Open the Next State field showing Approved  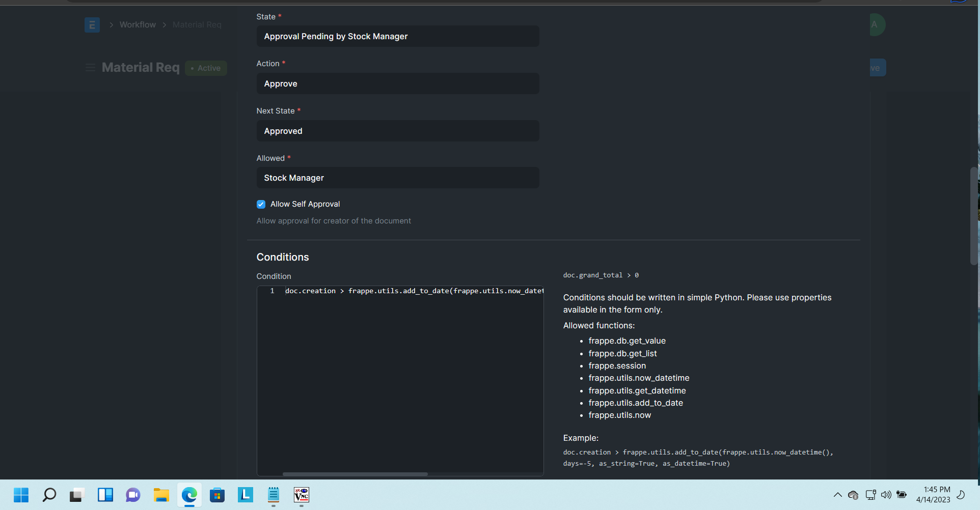(x=398, y=131)
